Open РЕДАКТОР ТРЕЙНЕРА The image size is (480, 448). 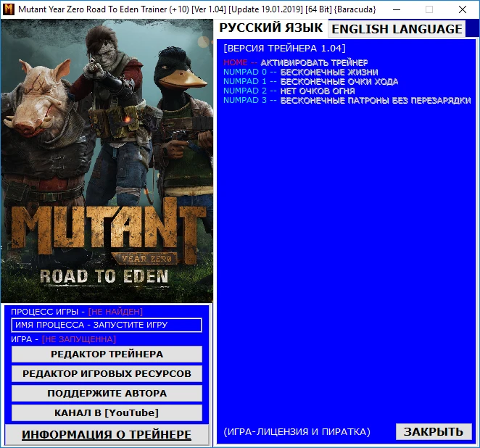(x=107, y=354)
